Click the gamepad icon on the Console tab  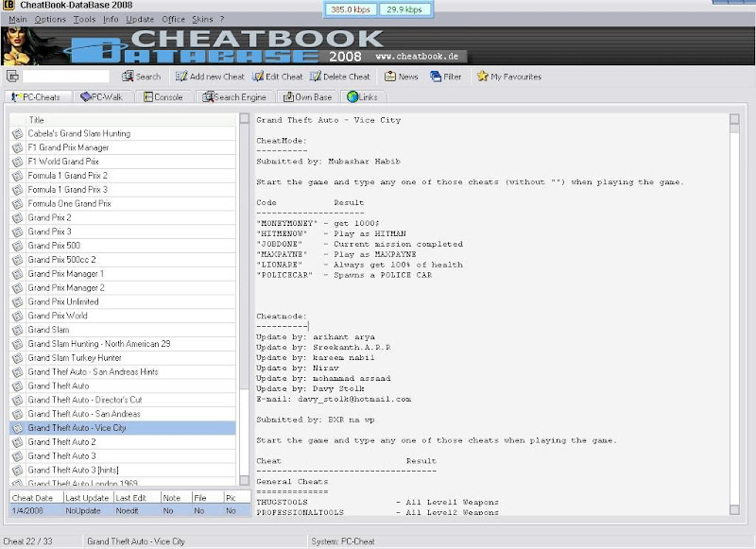coord(148,95)
